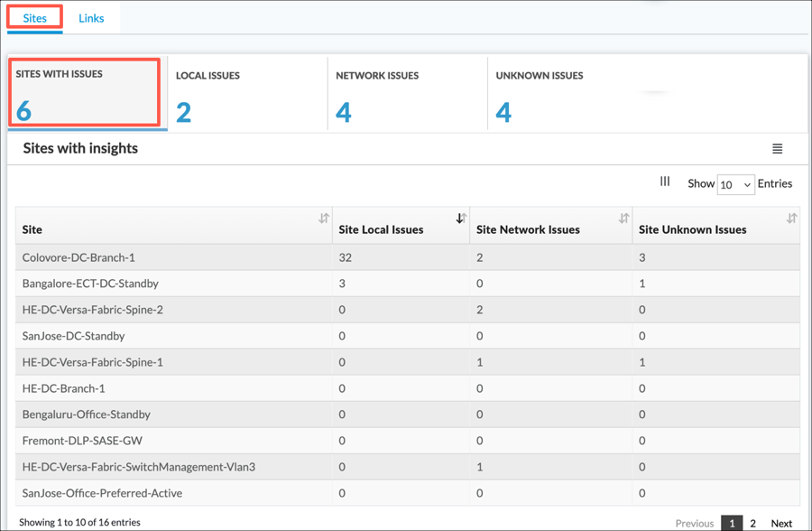Select the Bangalore-ECT-DC-Standby site row
The image size is (812, 531).
point(90,284)
